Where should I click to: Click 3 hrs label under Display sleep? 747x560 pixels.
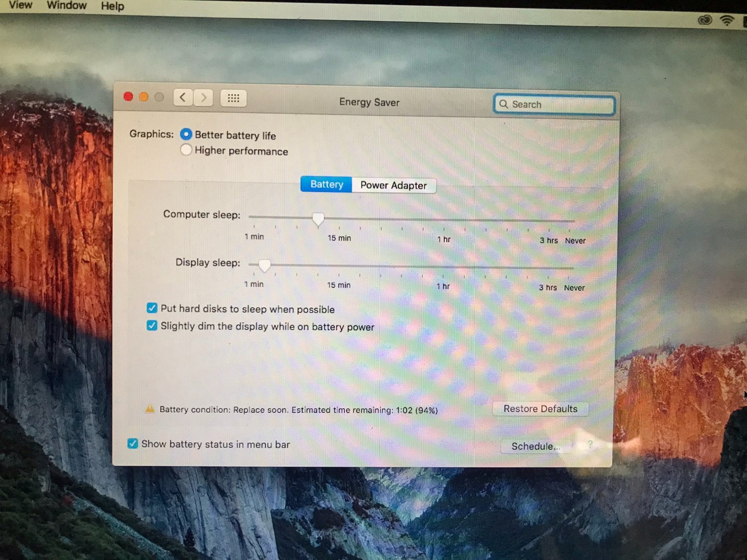548,287
